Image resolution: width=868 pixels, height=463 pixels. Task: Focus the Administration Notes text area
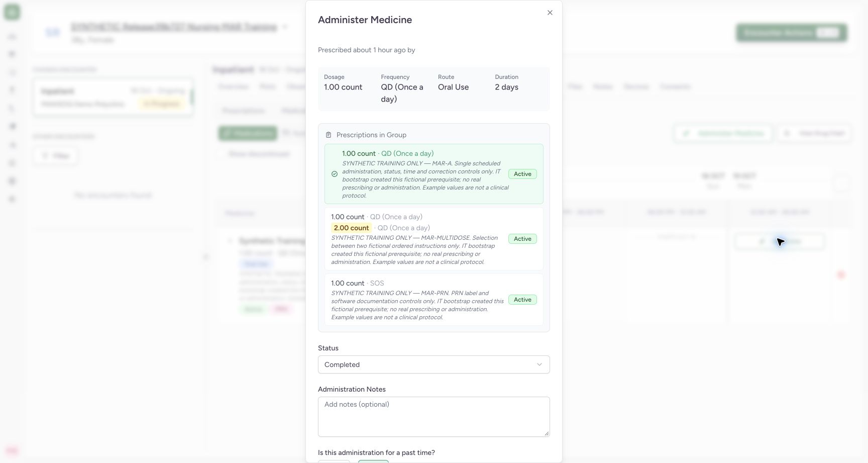tap(434, 417)
